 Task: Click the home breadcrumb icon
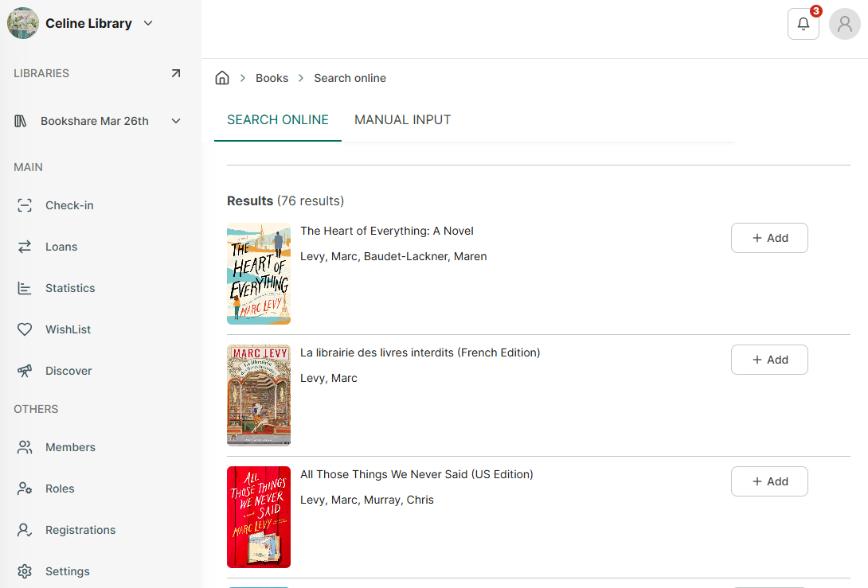pos(222,78)
